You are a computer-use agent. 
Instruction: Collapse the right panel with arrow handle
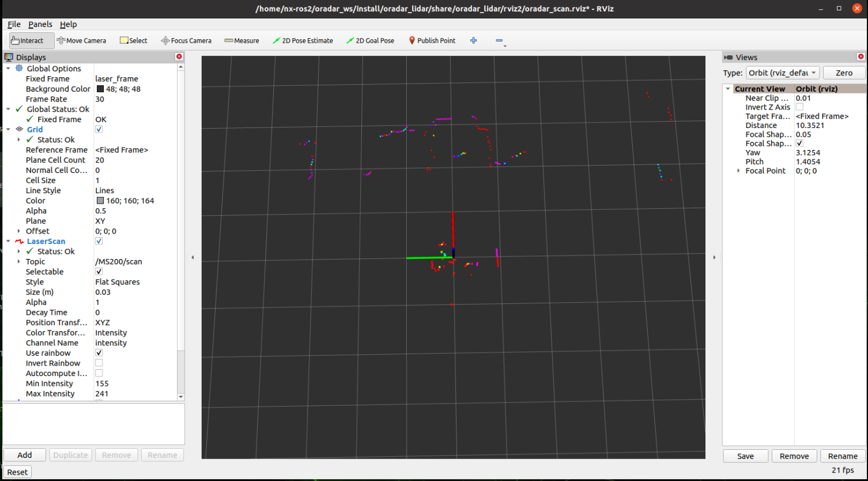click(x=714, y=257)
